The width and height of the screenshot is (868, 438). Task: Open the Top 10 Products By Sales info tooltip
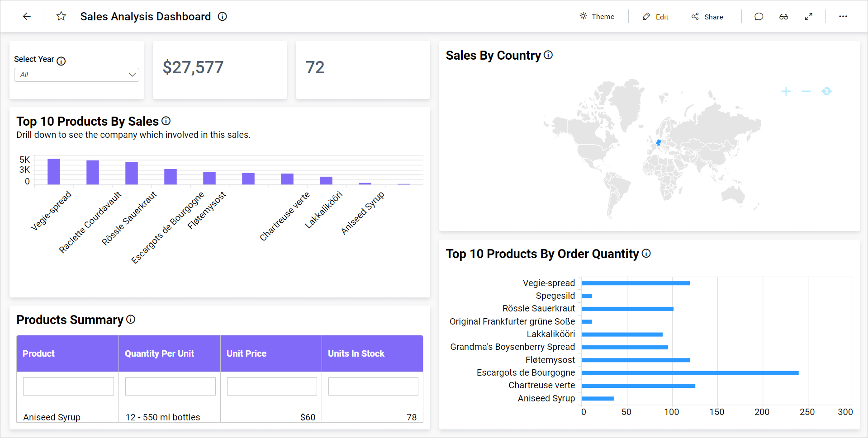point(166,121)
